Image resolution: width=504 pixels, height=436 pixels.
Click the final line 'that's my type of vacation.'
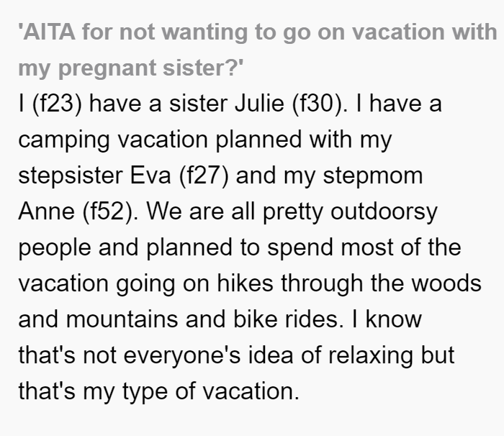click(159, 391)
